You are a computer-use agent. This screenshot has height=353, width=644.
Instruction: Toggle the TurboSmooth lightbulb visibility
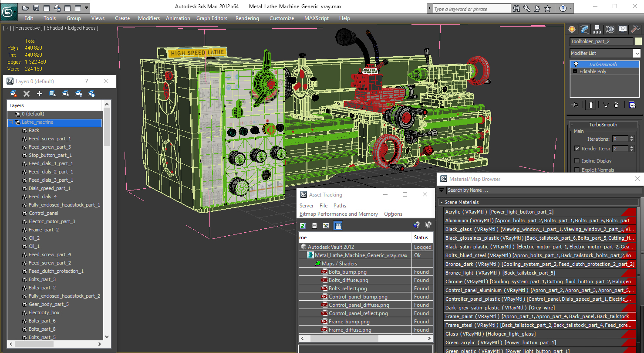click(576, 64)
